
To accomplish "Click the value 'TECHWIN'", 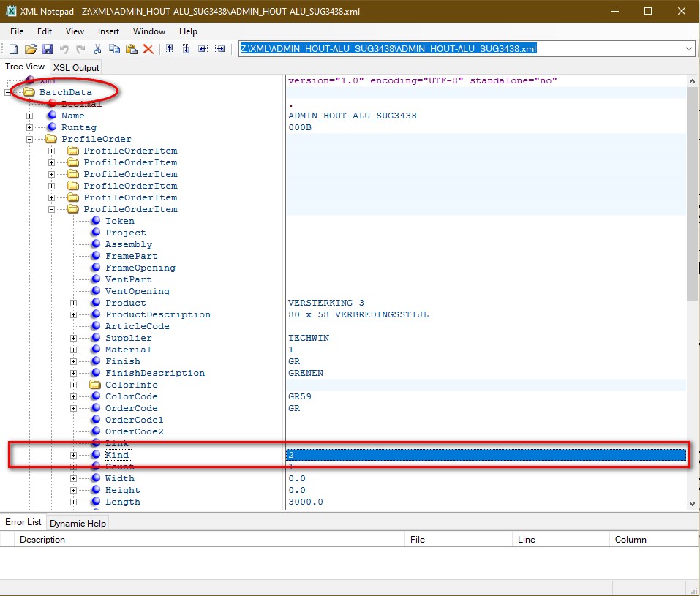I will click(309, 338).
